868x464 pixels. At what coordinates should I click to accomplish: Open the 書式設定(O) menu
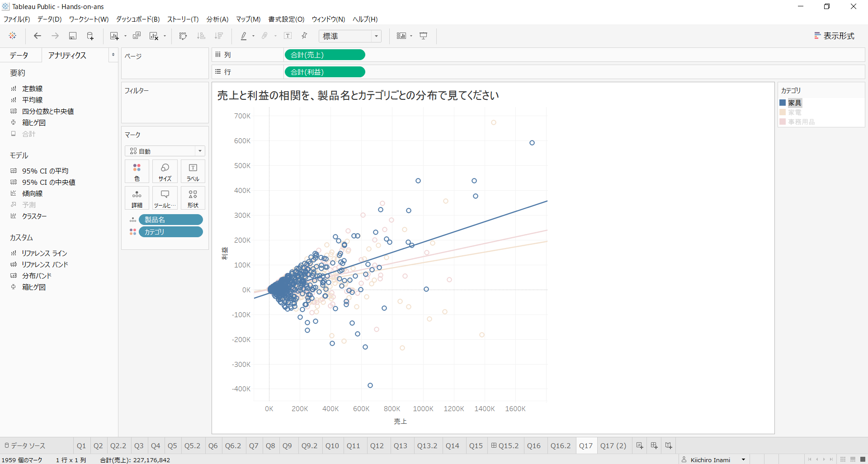(x=286, y=19)
